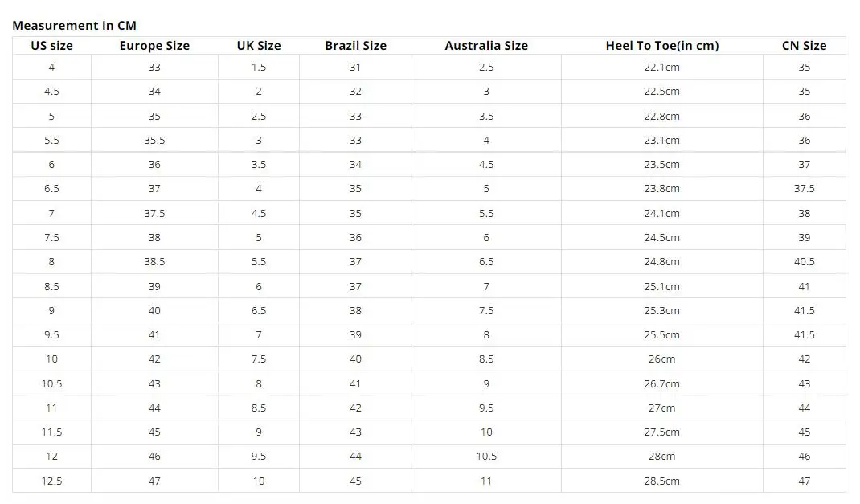Select the 'Australia Size' column header
The image size is (860, 504).
coord(486,46)
